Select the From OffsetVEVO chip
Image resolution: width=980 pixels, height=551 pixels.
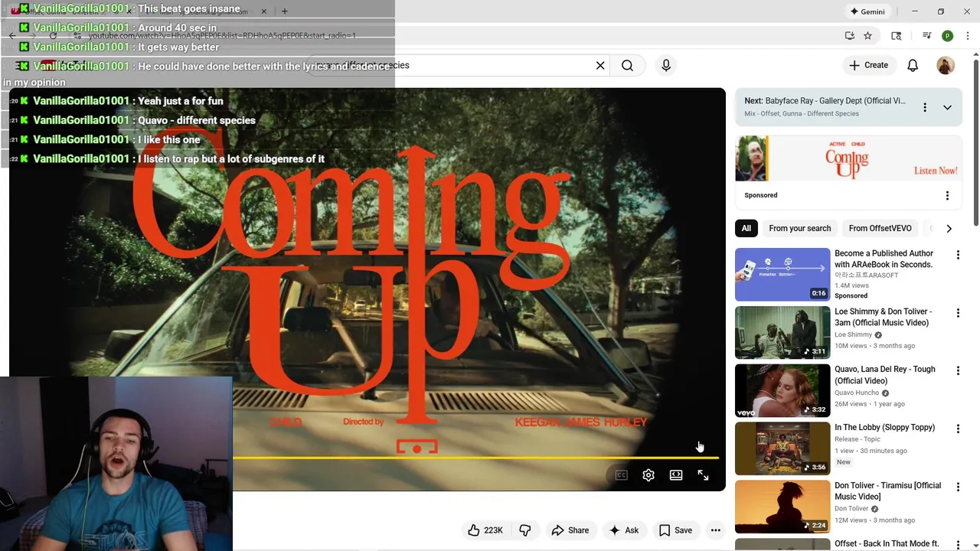click(880, 228)
